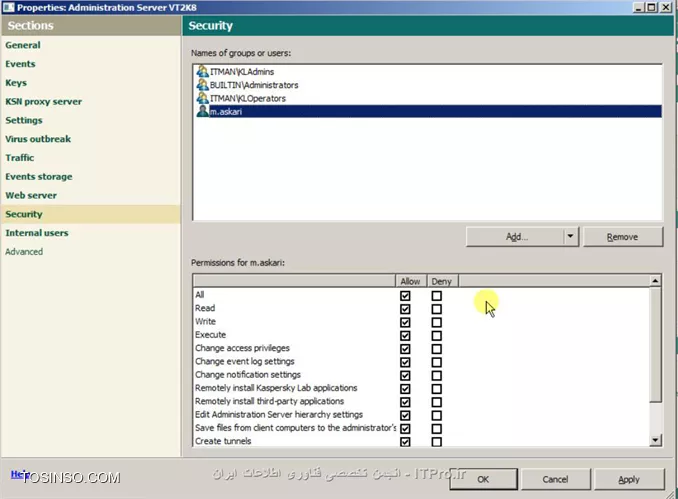Click the Remove button

pyautogui.click(x=623, y=237)
